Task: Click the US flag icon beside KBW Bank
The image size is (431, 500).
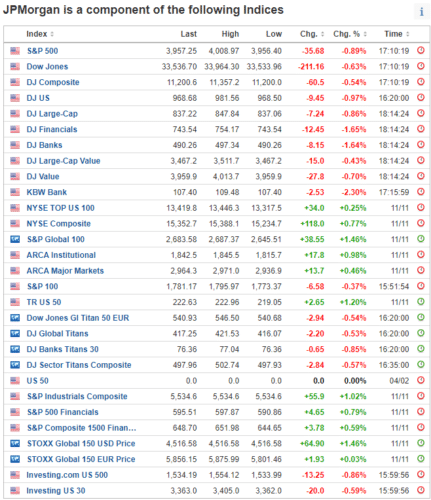Action: pyautogui.click(x=15, y=192)
